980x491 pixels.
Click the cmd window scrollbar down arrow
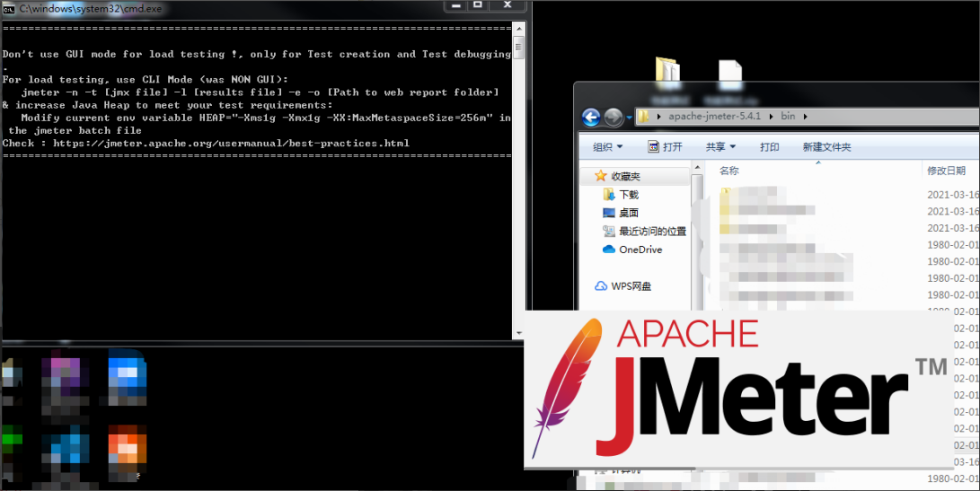[x=518, y=334]
